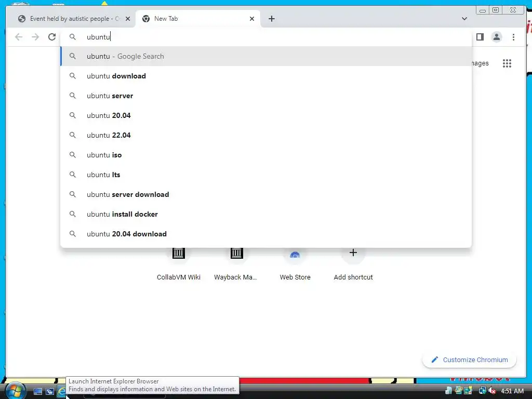The image size is (532, 399).
Task: Click the address bar with ubuntu text
Action: click(x=266, y=37)
